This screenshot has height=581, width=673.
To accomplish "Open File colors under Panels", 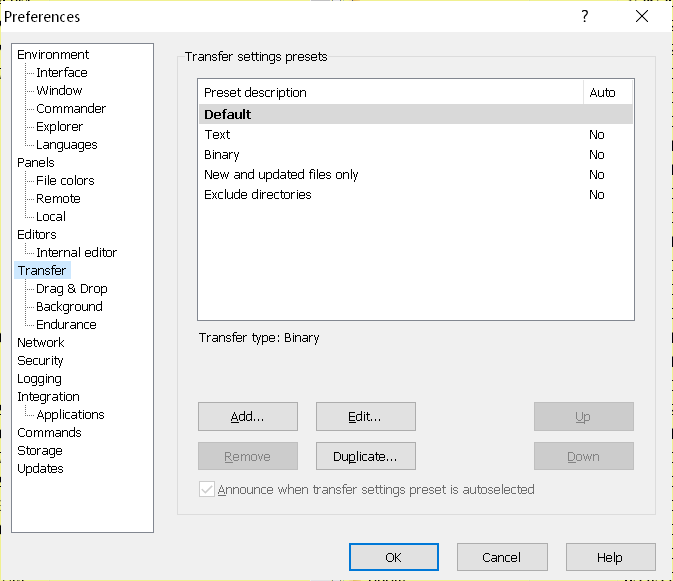I will [65, 181].
